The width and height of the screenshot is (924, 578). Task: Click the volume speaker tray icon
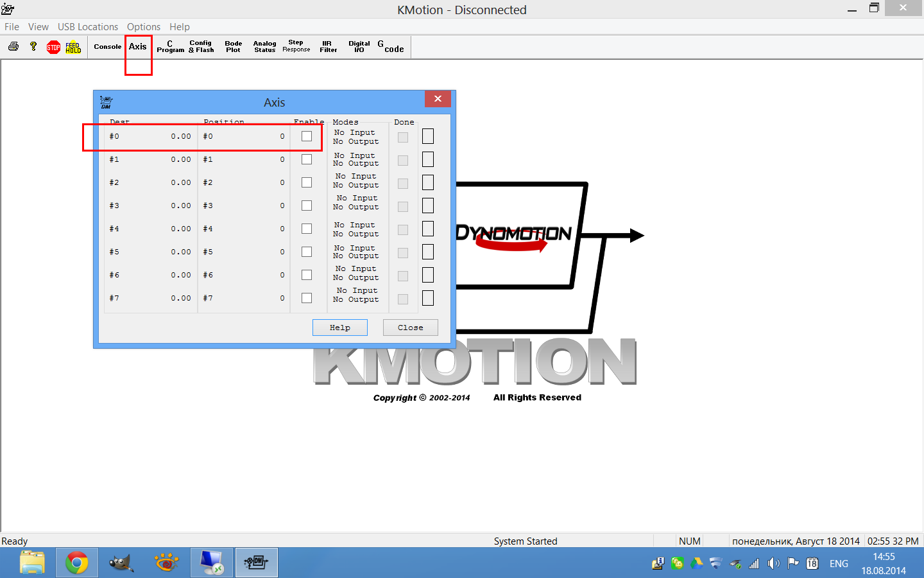tap(774, 563)
